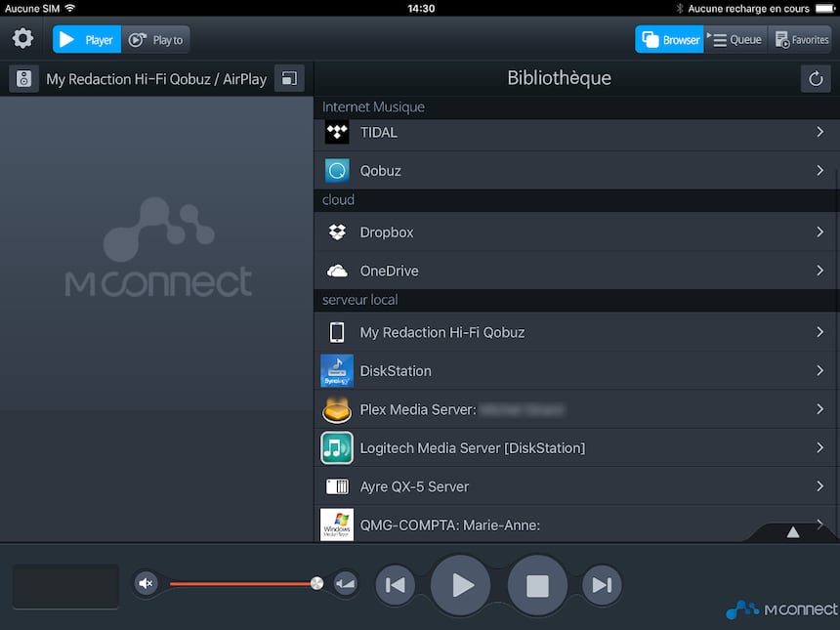The width and height of the screenshot is (840, 630).
Task: Expand the Qobuz row chevron
Action: pos(819,170)
